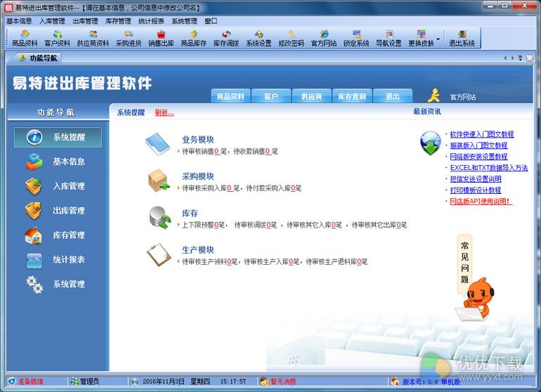Open the 入库管理 menu
This screenshot has height=392, width=541.
click(52, 21)
